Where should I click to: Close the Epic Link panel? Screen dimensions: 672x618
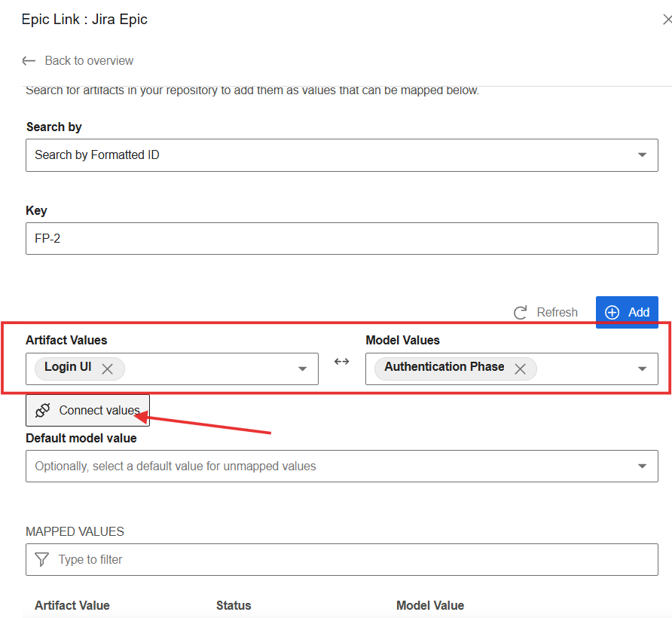tap(666, 20)
